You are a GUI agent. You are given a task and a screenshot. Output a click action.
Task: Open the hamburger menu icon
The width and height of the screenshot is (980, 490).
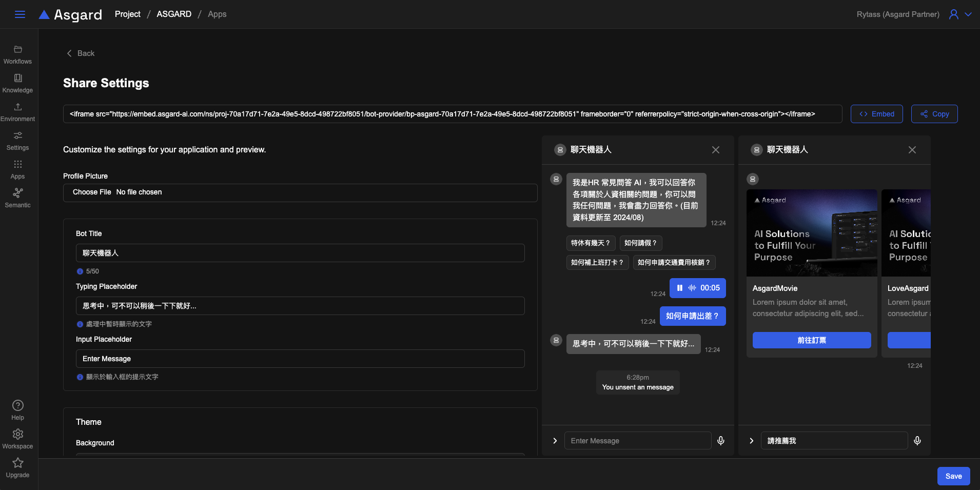(x=20, y=14)
